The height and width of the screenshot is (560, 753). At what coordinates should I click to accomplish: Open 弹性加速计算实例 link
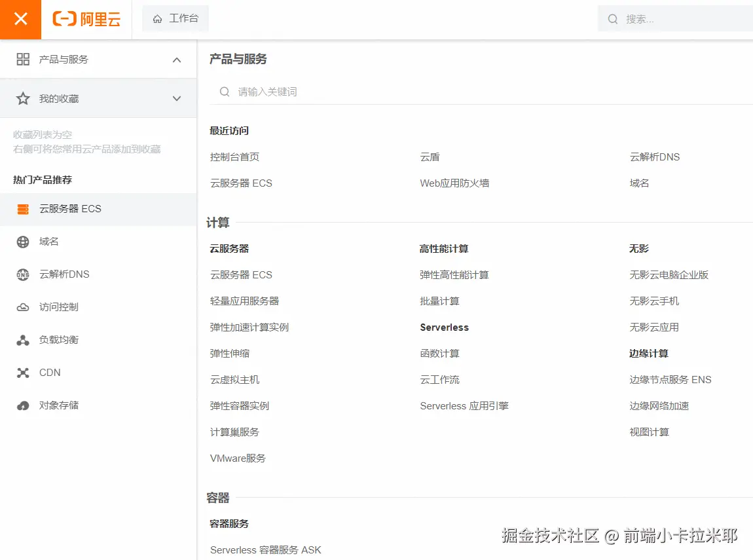249,327
